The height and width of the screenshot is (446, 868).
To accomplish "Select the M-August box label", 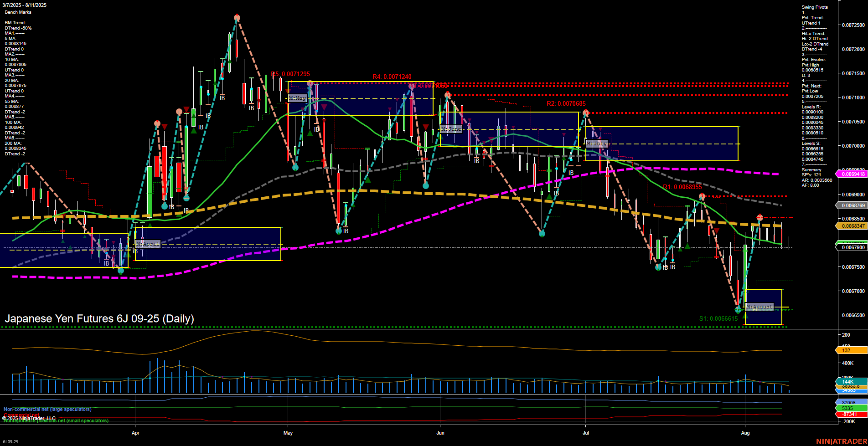I will point(759,307).
